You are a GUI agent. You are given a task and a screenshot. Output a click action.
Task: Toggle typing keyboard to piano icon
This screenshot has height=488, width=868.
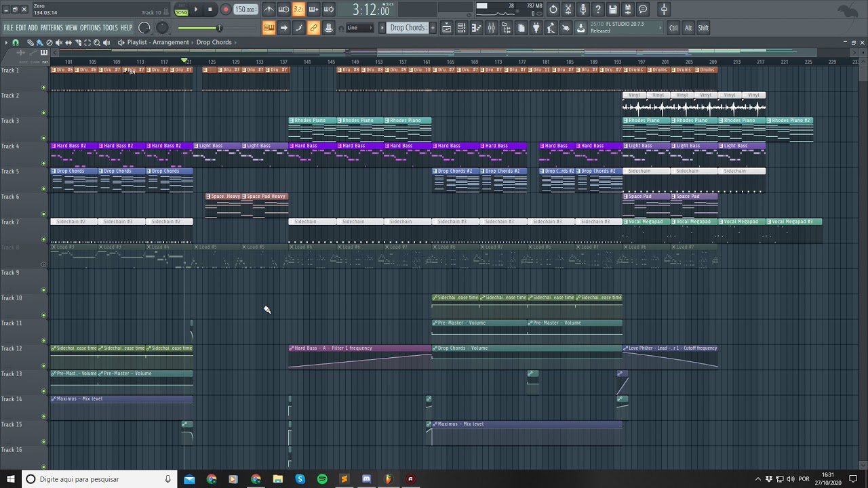point(269,28)
